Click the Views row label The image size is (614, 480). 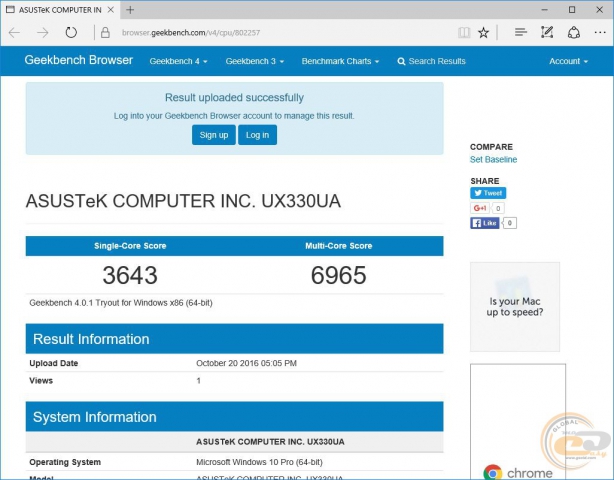(41, 381)
